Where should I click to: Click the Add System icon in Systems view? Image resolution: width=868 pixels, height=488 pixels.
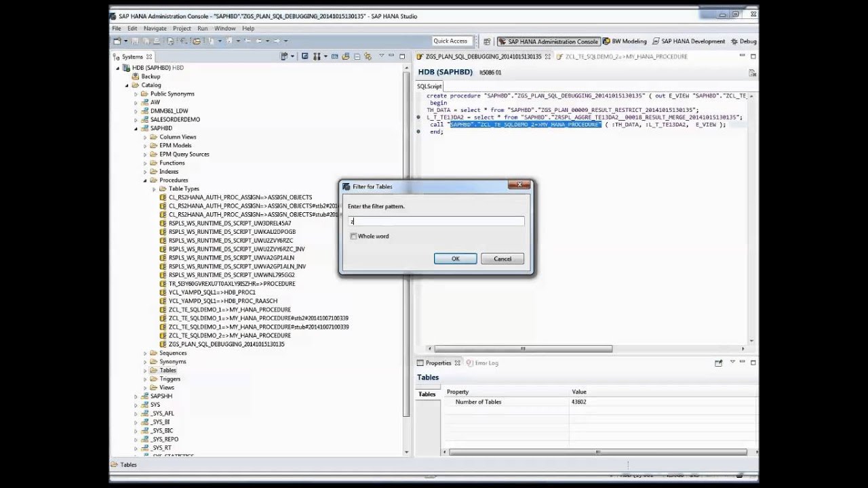click(285, 57)
